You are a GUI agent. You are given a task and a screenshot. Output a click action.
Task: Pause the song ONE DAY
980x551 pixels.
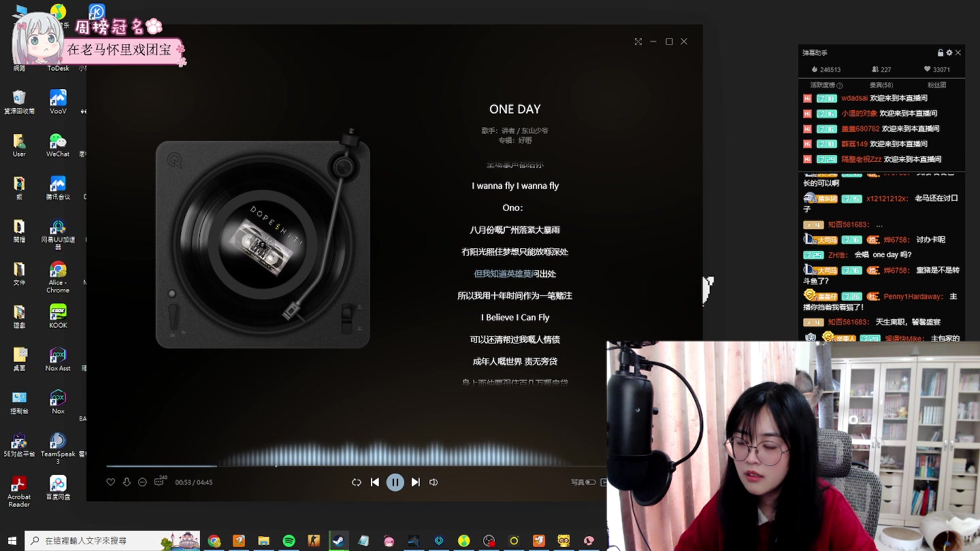click(395, 482)
